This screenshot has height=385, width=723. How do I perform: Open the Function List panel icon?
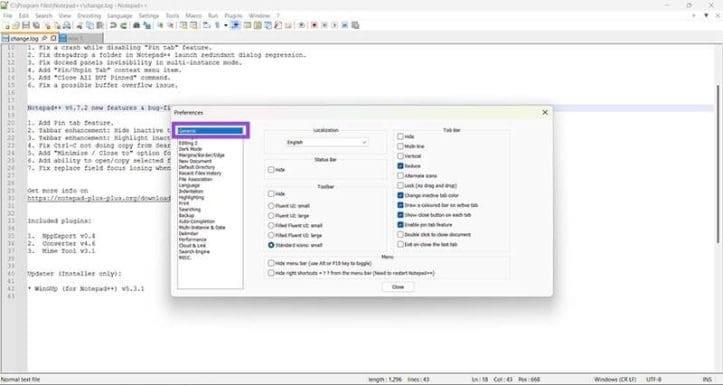click(278, 25)
